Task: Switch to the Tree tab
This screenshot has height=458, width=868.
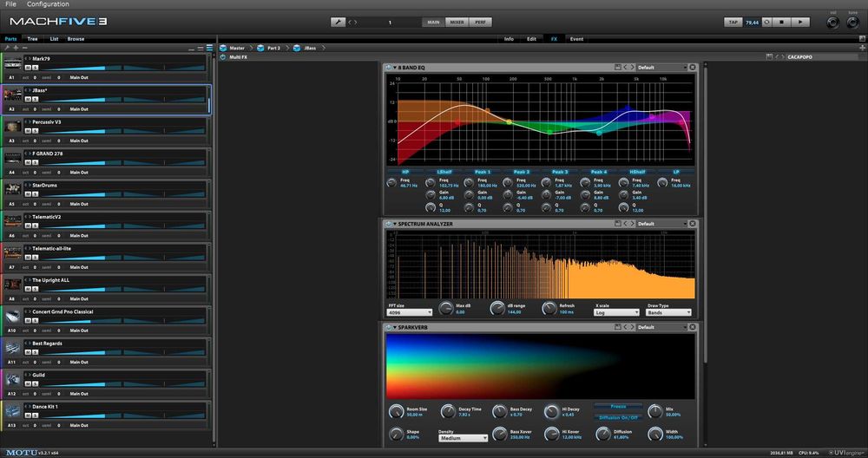Action: coord(33,39)
